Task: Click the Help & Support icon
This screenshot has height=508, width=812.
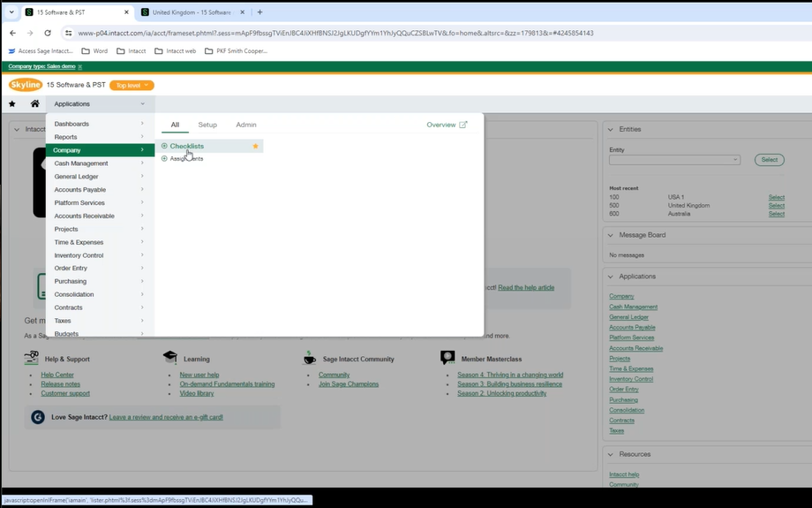Action: point(31,358)
